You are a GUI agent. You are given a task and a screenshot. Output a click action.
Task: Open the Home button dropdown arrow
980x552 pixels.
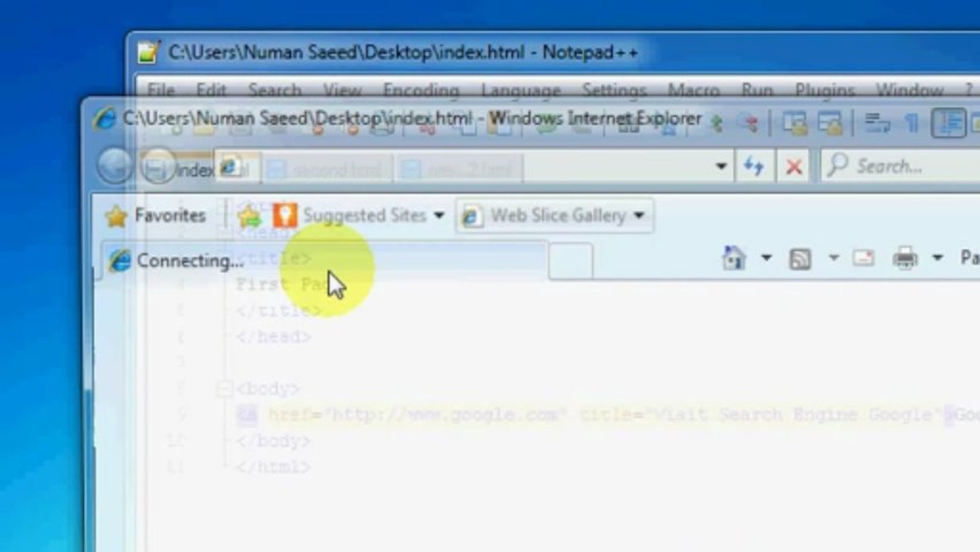(x=766, y=258)
